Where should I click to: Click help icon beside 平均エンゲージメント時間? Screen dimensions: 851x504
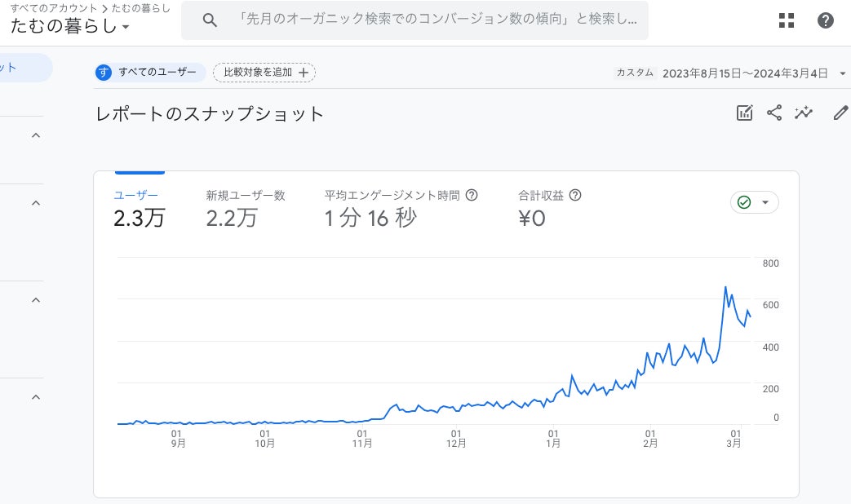click(471, 196)
